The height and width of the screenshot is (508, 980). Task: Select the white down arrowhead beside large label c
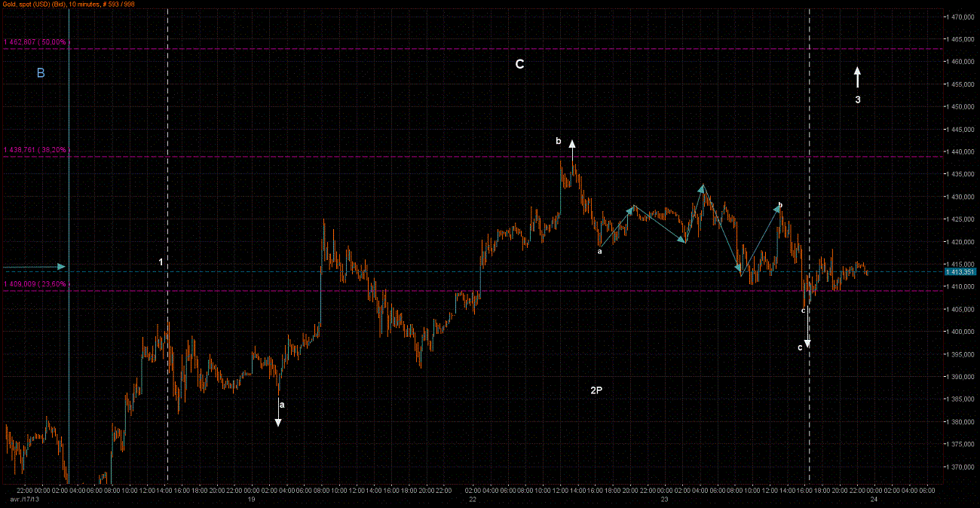(x=807, y=343)
